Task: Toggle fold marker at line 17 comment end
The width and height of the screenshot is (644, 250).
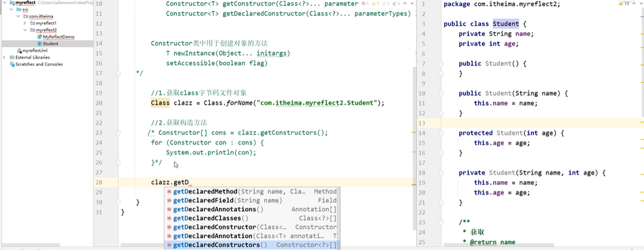Action: [x=118, y=73]
